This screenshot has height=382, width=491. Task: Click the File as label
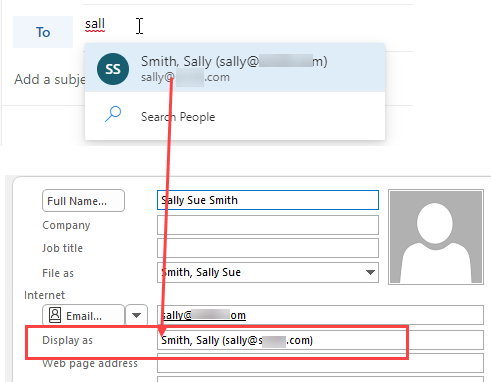(58, 273)
